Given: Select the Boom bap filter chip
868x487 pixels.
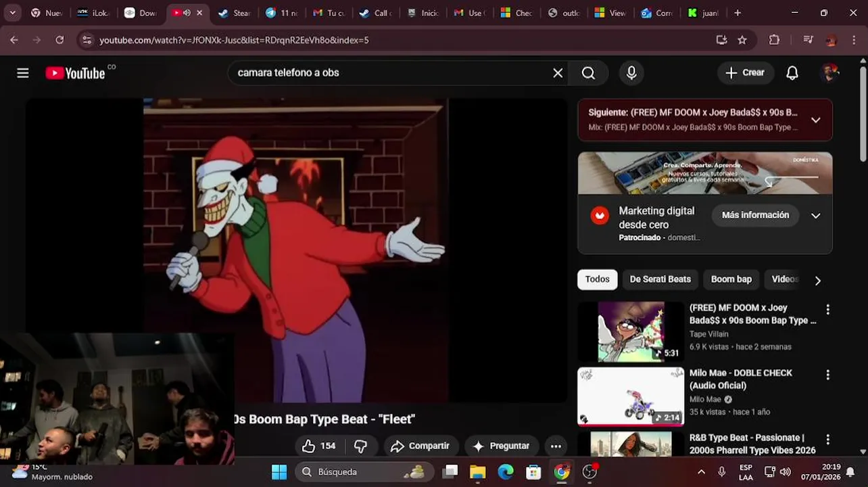Looking at the screenshot, I should [731, 279].
